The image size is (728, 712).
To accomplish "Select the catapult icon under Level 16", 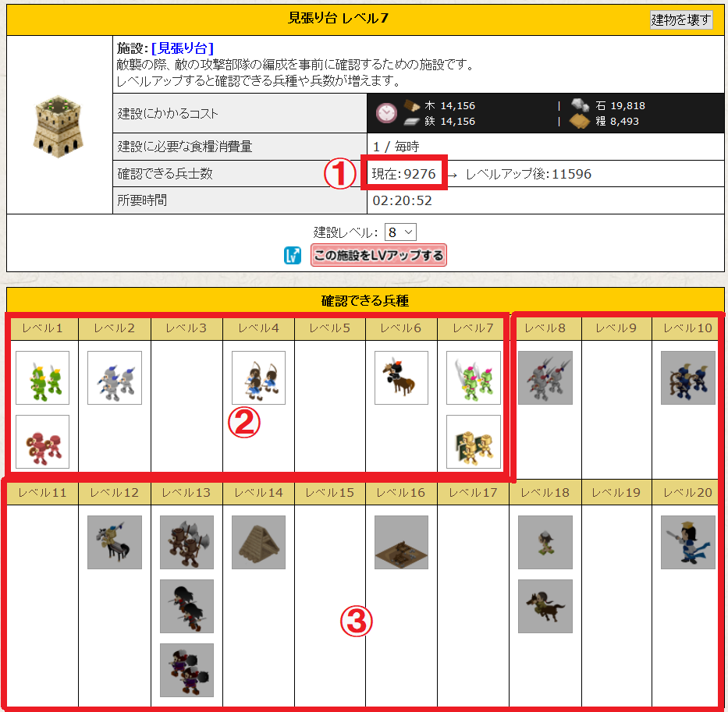I will pyautogui.click(x=401, y=542).
